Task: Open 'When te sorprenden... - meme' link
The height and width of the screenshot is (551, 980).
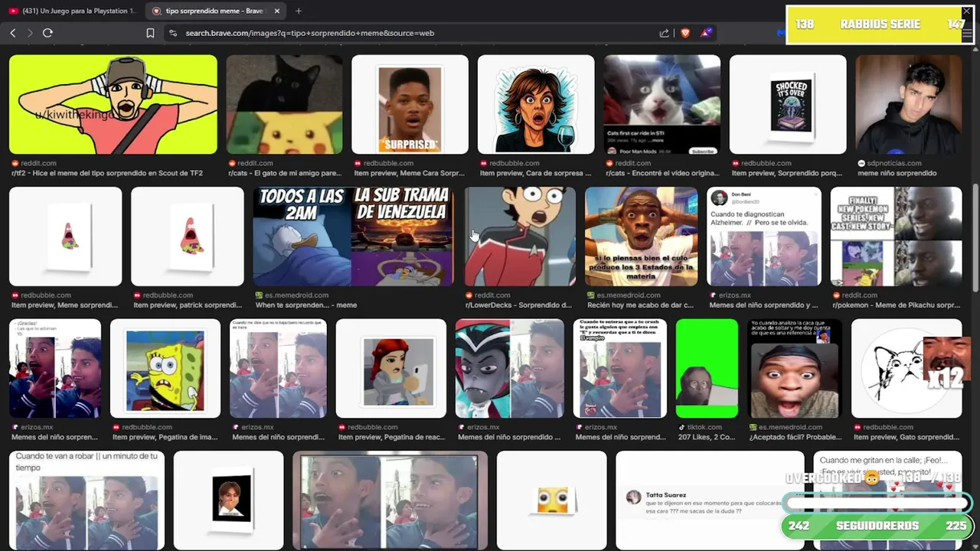Action: [306, 305]
